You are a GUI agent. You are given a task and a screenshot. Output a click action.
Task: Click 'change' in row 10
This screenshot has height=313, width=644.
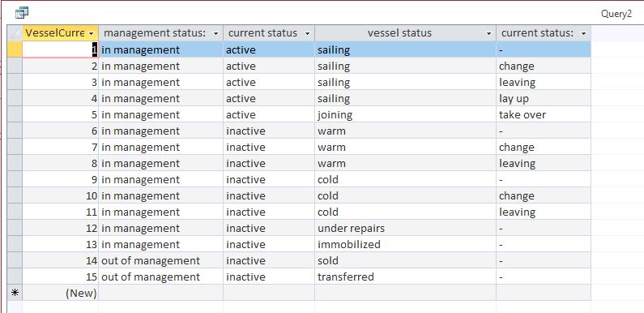click(x=517, y=195)
